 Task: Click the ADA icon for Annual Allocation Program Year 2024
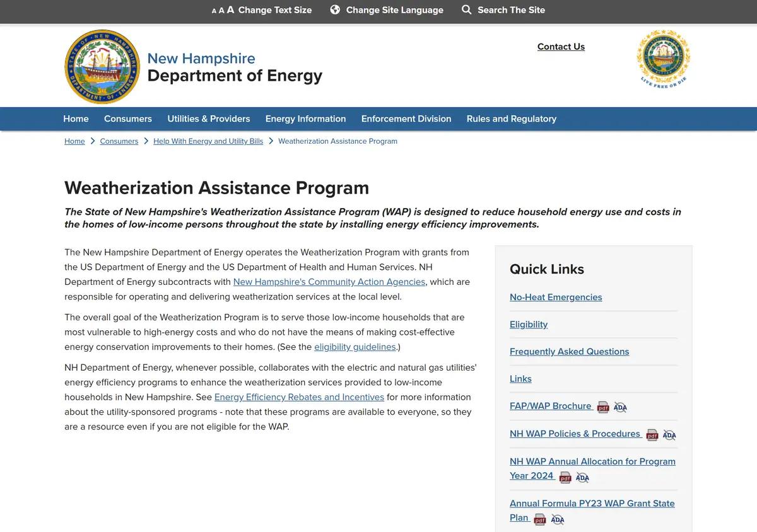tap(582, 477)
